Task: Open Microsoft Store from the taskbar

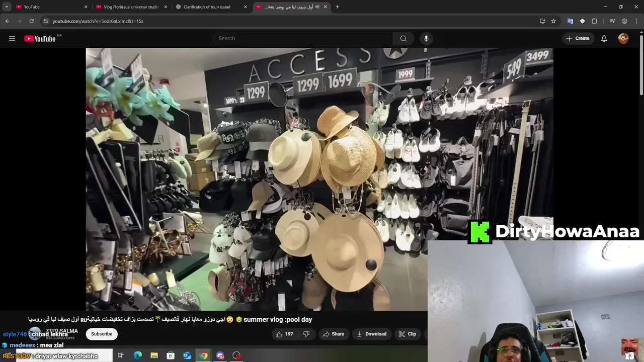Action: (171, 355)
